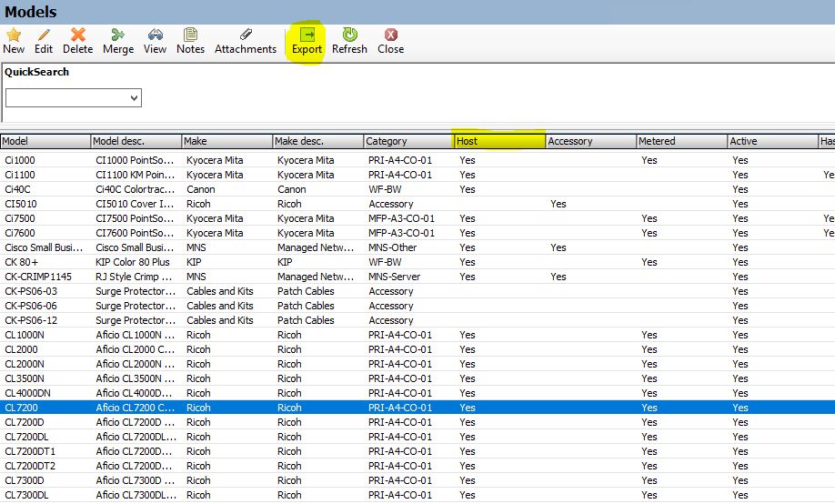Click the New star icon

point(14,35)
